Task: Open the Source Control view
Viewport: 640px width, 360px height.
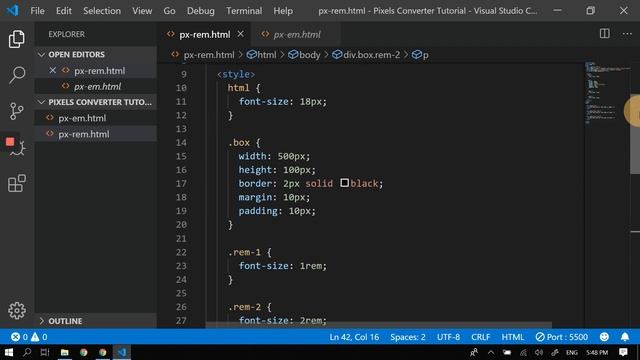Action: (17, 111)
